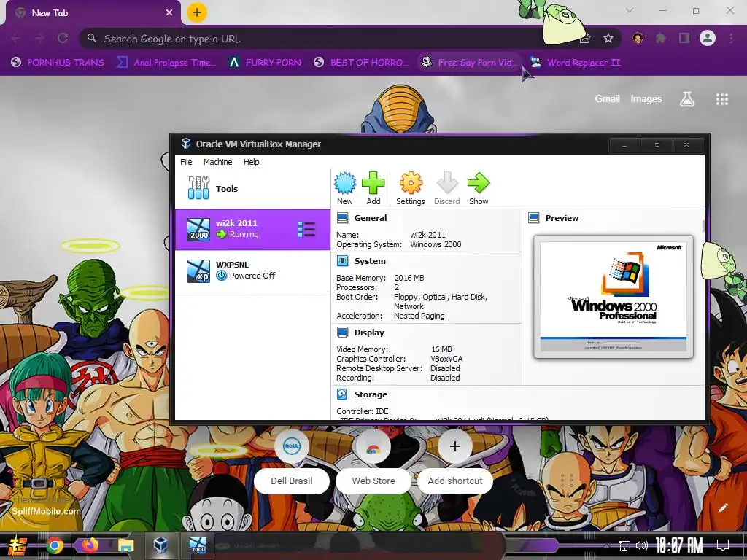The image size is (747, 560).
Task: Click the System section header
Action: (370, 261)
